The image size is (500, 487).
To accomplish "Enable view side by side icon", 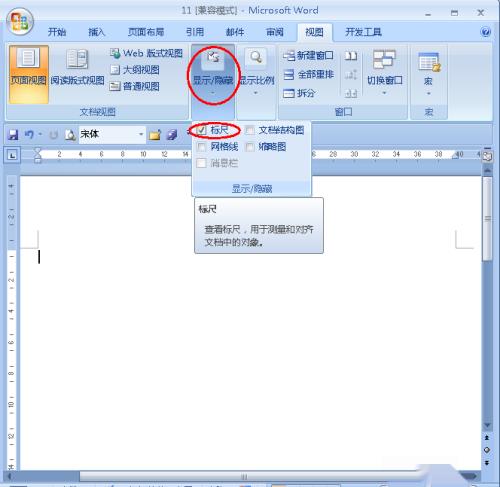I will (x=351, y=56).
